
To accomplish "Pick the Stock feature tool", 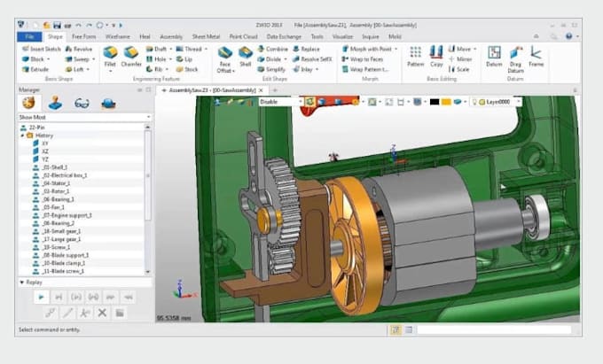I will [x=187, y=69].
